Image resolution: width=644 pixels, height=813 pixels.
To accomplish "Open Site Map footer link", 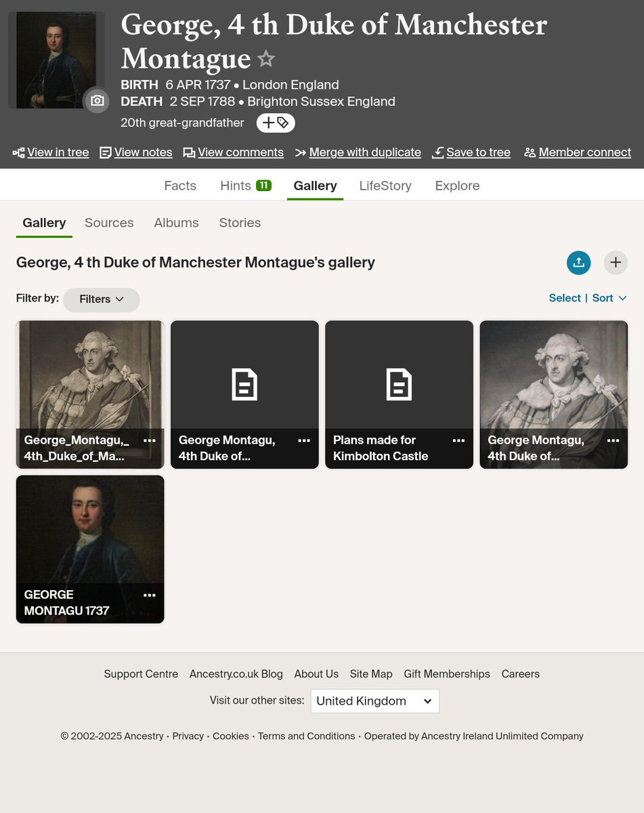I will (x=371, y=674).
